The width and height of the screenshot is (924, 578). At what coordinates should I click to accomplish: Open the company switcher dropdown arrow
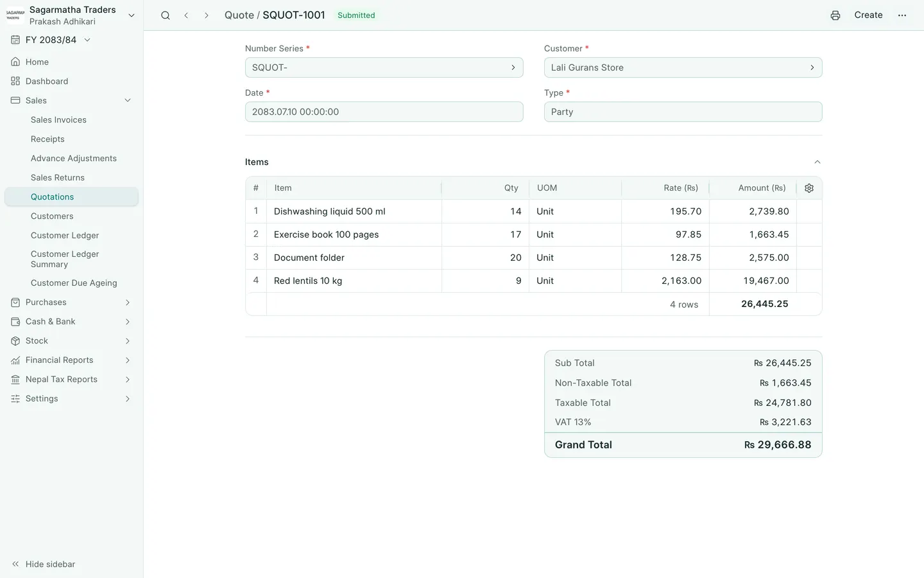click(132, 15)
